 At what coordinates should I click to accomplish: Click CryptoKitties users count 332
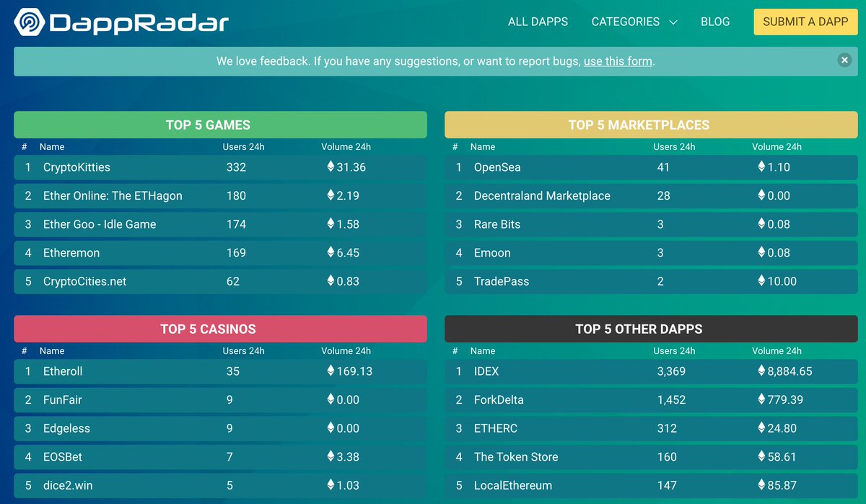coord(236,167)
